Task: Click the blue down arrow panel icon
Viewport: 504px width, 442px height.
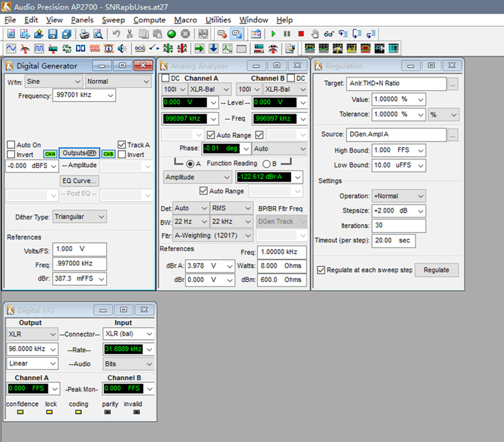Action: pyautogui.click(x=214, y=48)
